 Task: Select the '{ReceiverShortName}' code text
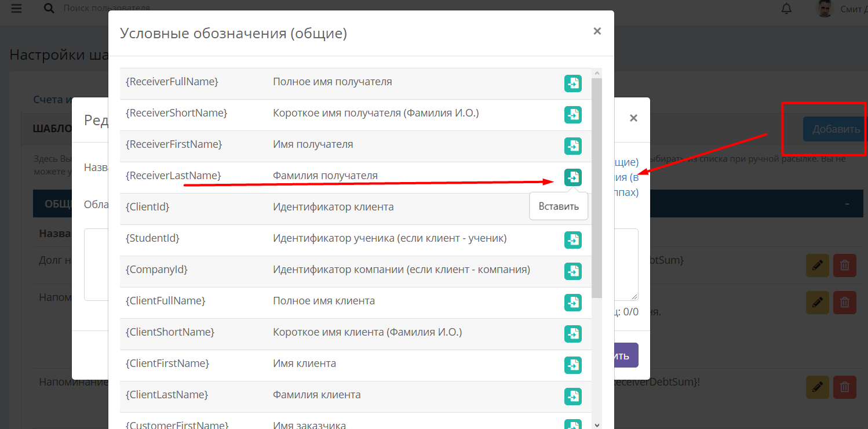[176, 113]
